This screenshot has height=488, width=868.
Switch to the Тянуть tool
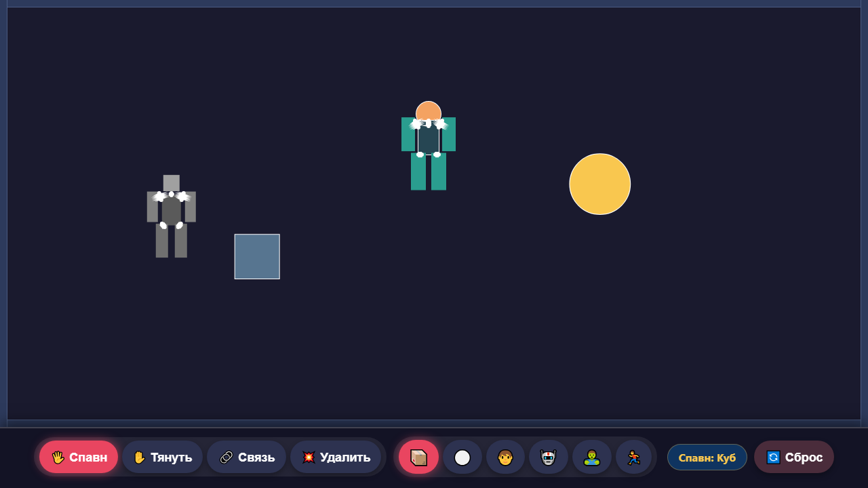[162, 457]
